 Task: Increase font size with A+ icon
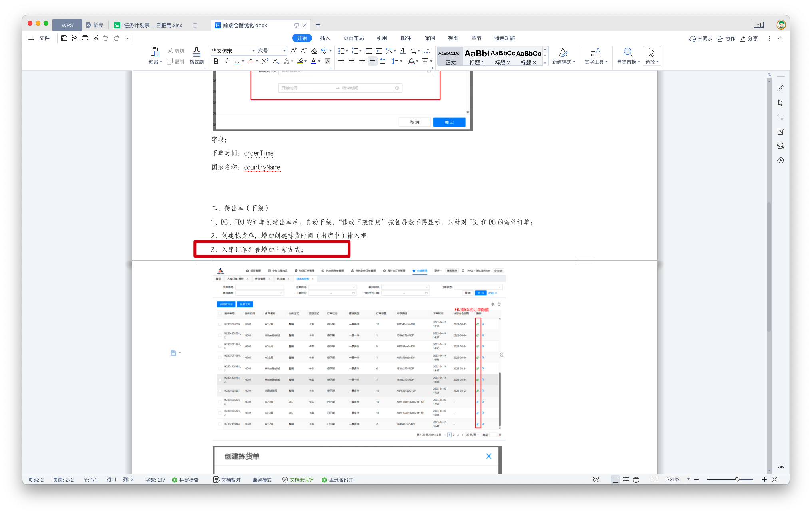tap(293, 51)
